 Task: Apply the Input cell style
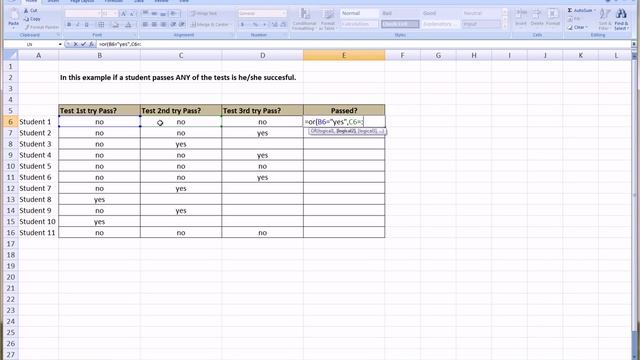coord(481,24)
